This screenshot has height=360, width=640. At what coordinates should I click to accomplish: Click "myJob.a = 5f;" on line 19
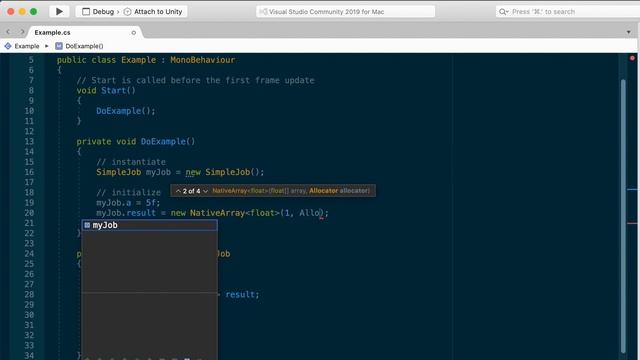[128, 203]
